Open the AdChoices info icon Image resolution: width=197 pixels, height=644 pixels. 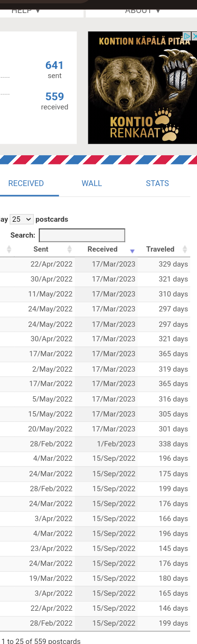(x=187, y=36)
